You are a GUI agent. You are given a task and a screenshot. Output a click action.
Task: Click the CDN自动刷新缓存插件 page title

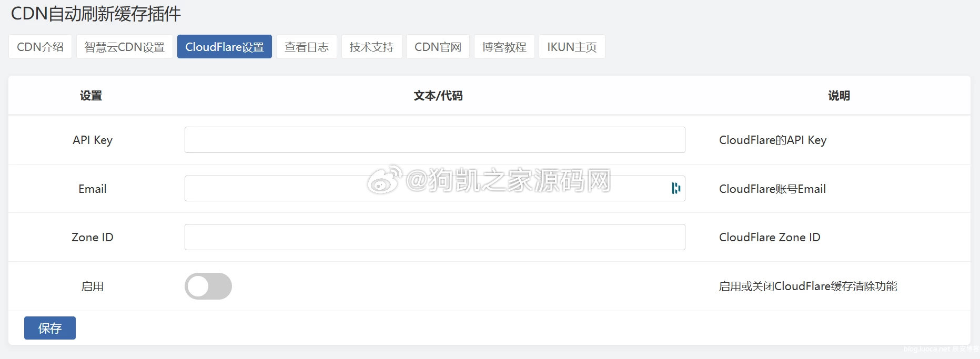click(x=96, y=14)
